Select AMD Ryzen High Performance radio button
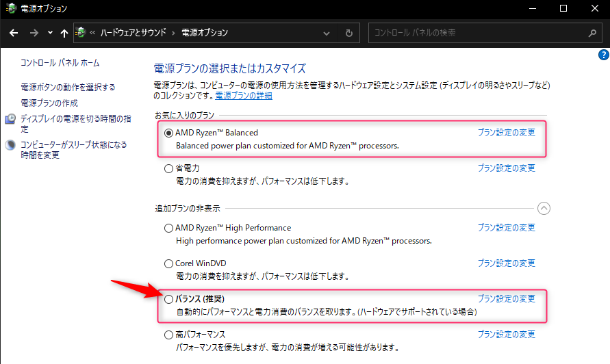The image size is (610, 364). click(x=168, y=228)
